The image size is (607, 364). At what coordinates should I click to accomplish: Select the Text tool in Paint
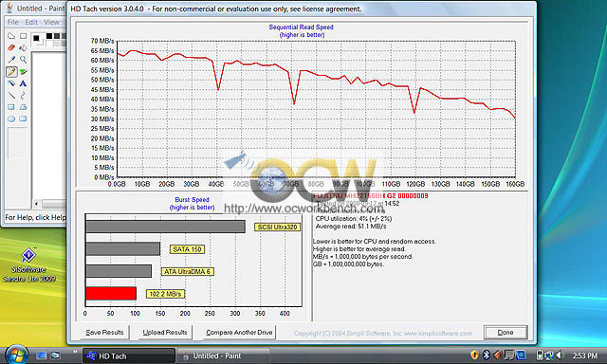click(x=23, y=83)
